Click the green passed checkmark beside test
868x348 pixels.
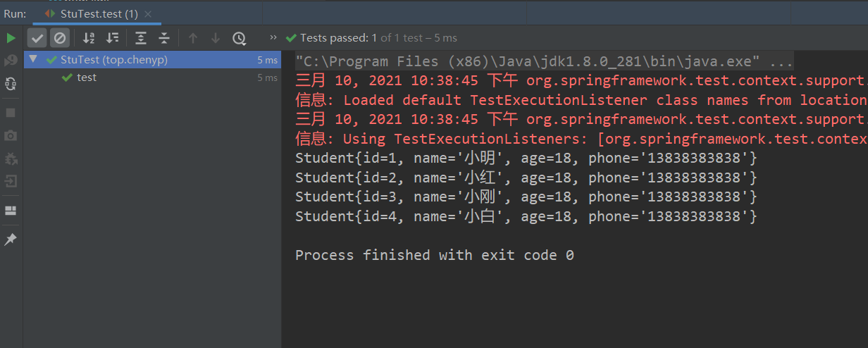[67, 77]
